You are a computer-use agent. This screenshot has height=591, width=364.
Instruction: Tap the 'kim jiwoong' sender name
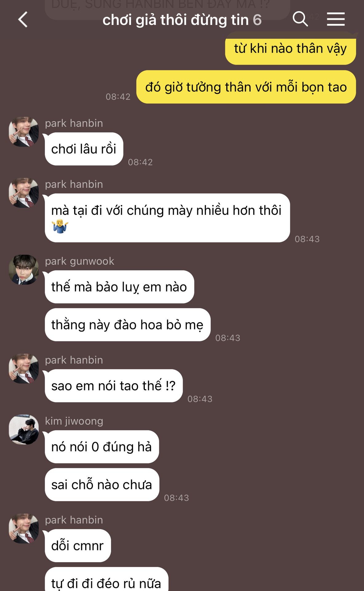click(x=74, y=421)
